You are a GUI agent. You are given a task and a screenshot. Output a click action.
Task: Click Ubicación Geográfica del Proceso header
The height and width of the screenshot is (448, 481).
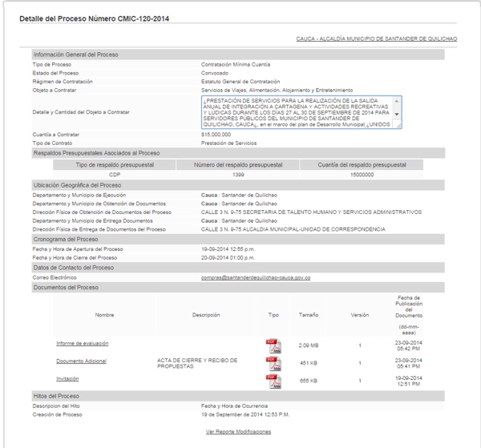[238, 185]
